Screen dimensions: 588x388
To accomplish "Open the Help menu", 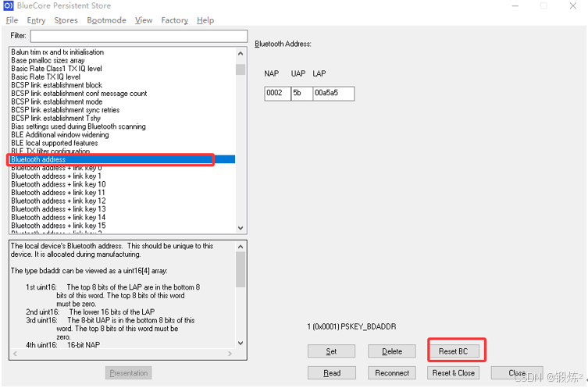I will tap(205, 20).
